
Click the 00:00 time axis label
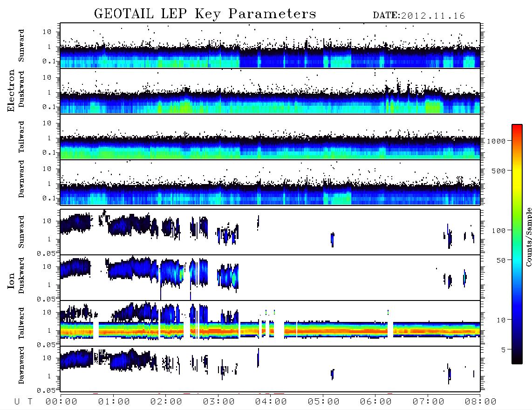point(61,402)
